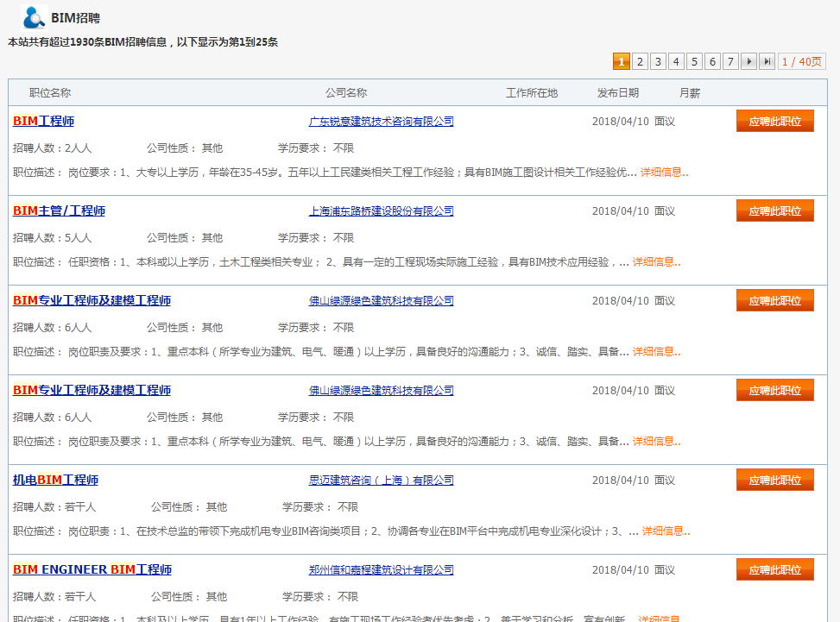Image resolution: width=840 pixels, height=622 pixels.
Task: View 详细信息 for 机电BIM工程师 listing
Action: (x=662, y=531)
